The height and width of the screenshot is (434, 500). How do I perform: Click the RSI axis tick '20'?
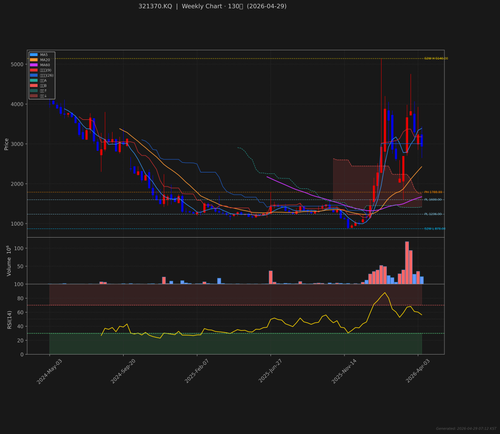20,340
